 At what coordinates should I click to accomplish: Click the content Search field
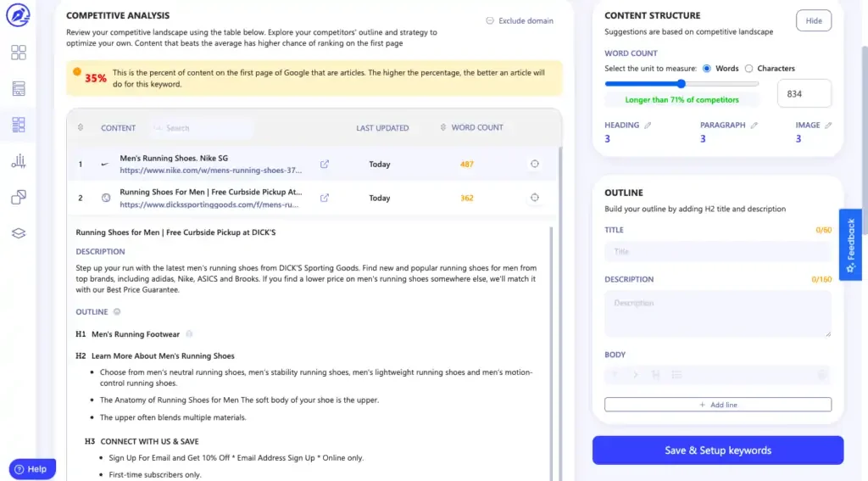pos(201,128)
